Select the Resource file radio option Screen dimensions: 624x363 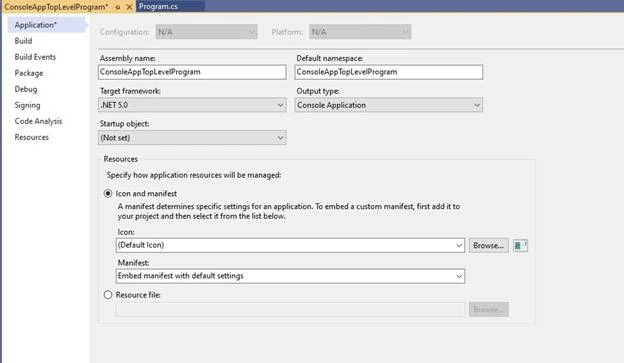[x=108, y=295]
